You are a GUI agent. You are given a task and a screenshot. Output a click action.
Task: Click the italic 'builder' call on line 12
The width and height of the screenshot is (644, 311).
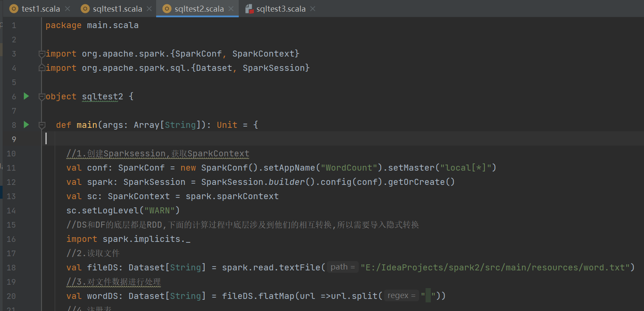pyautogui.click(x=287, y=182)
